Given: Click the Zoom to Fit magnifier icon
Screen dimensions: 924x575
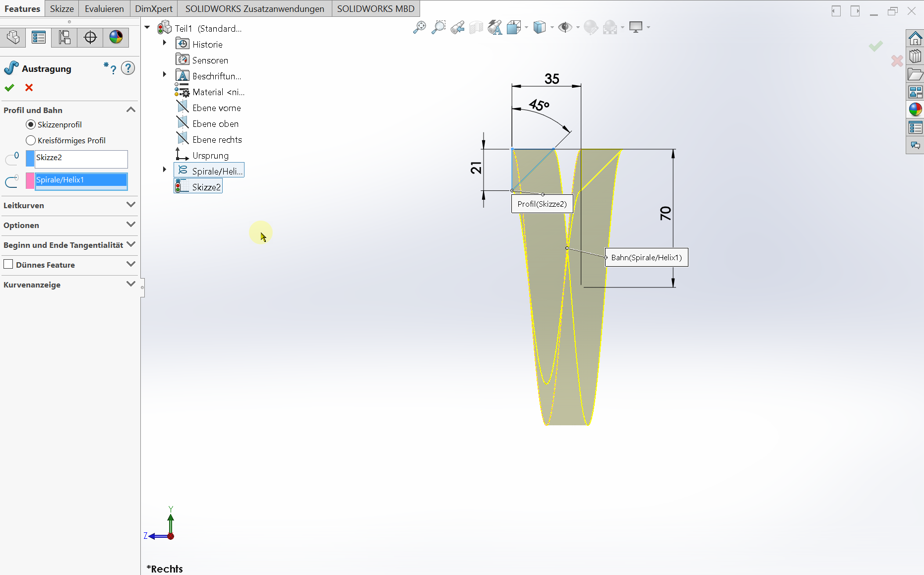Looking at the screenshot, I should coord(419,28).
